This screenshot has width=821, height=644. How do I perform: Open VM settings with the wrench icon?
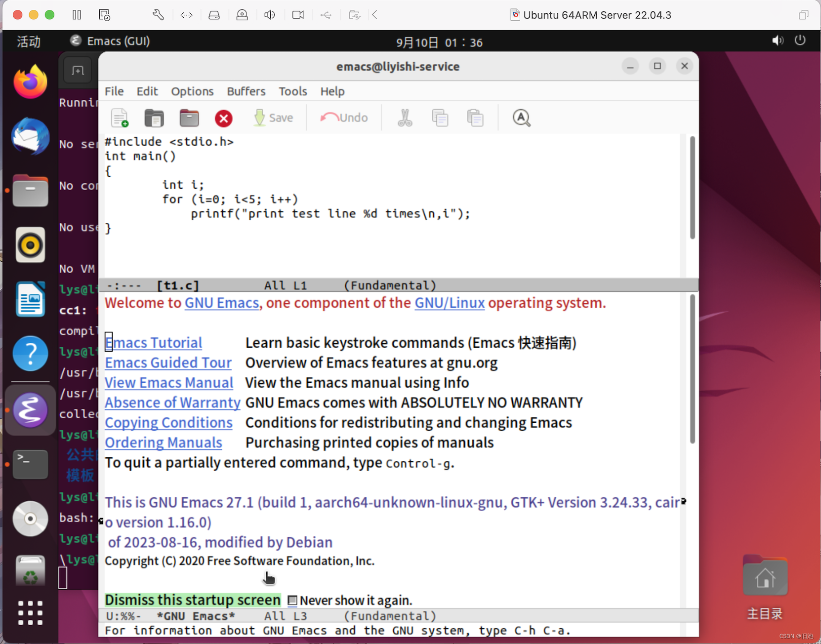[x=158, y=15]
